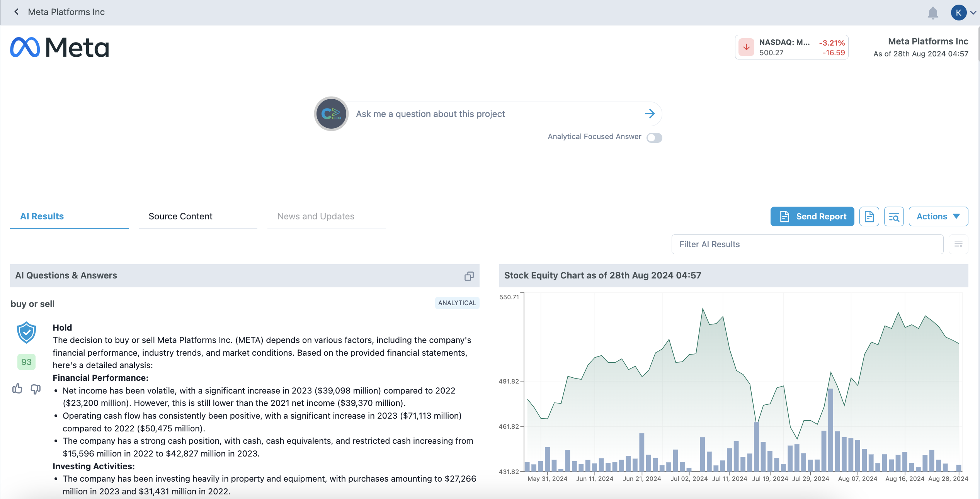Toggle Analytical Focused Answer switch
Screen dimensions: 980x499
pyautogui.click(x=654, y=137)
